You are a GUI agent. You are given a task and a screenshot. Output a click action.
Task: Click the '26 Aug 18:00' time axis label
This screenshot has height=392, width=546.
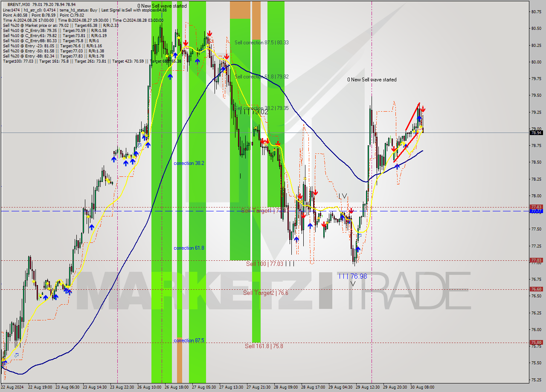pyautogui.click(x=177, y=387)
